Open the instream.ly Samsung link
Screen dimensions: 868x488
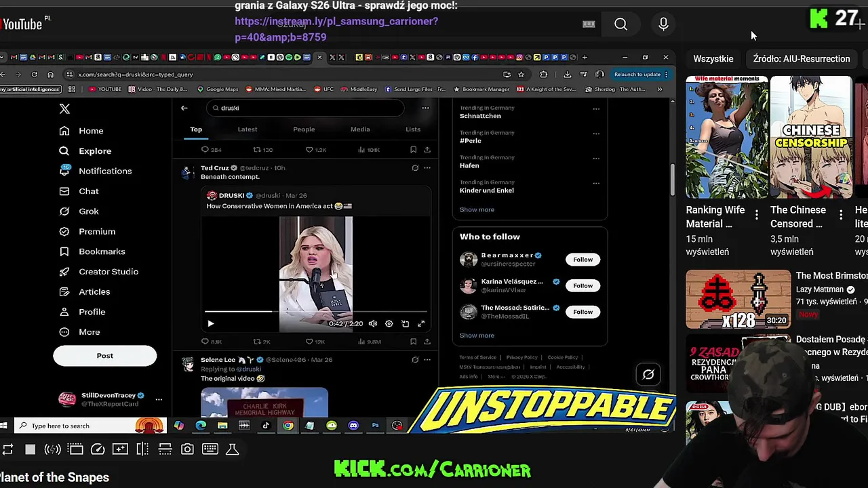(x=336, y=29)
